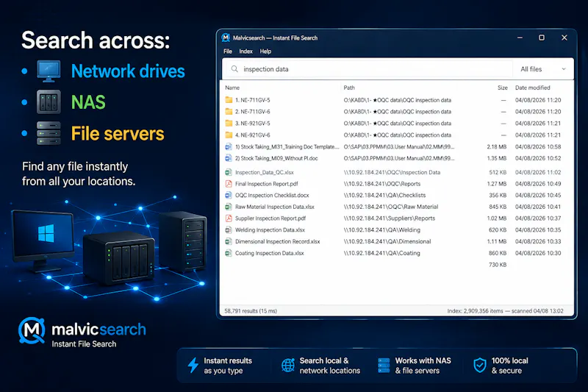This screenshot has width=588, height=392.
Task: Open the File menu
Action: (x=228, y=51)
